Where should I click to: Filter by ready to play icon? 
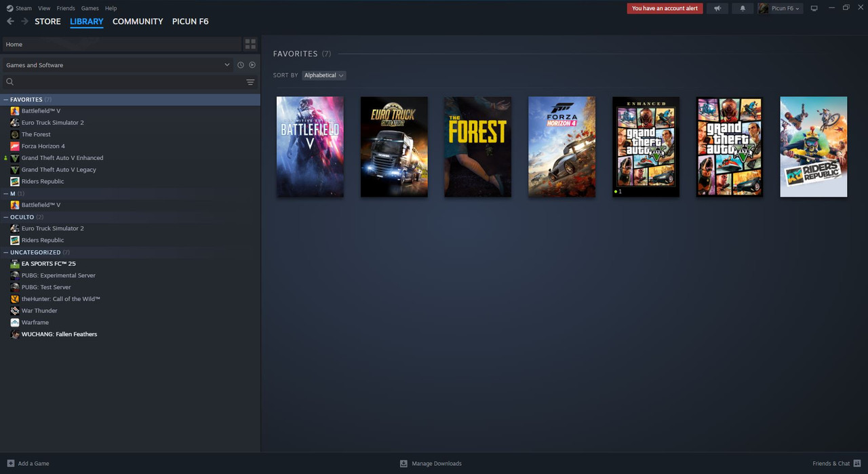pos(252,65)
